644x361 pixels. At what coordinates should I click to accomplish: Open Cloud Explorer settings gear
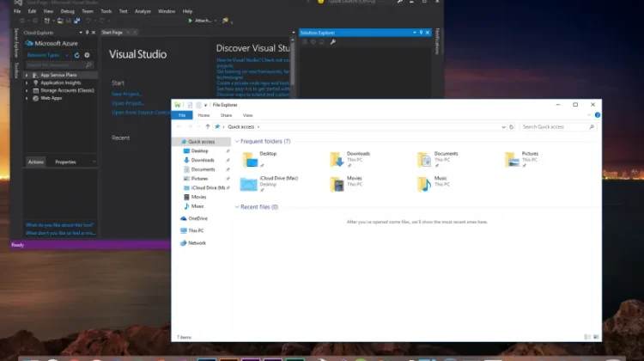point(87,55)
